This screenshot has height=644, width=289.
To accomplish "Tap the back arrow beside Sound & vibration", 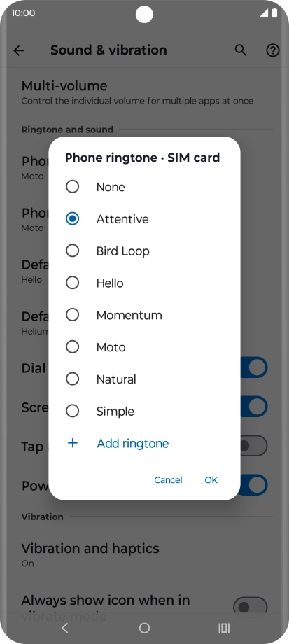I will click(19, 50).
